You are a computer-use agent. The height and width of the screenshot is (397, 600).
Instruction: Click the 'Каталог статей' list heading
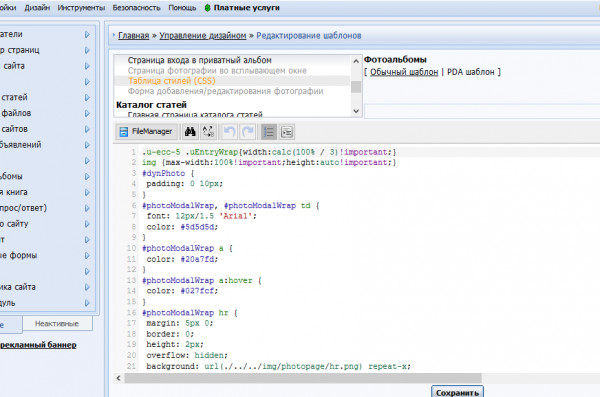click(x=151, y=105)
